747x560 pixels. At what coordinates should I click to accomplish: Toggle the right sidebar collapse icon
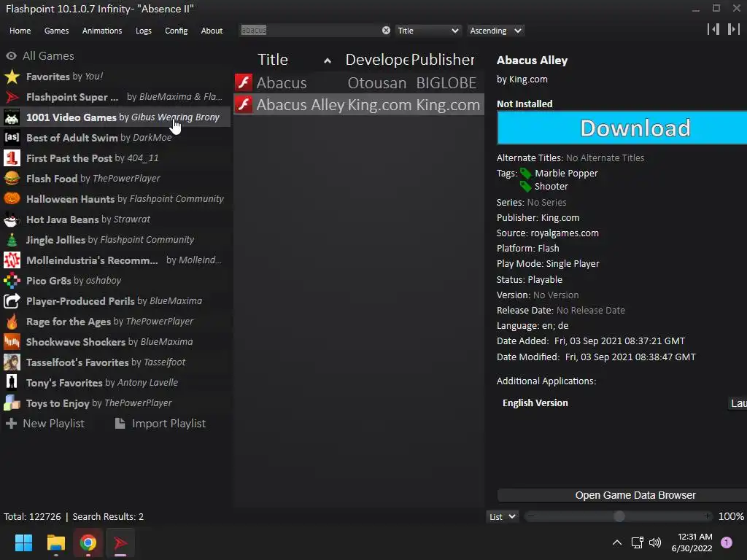[x=734, y=29]
